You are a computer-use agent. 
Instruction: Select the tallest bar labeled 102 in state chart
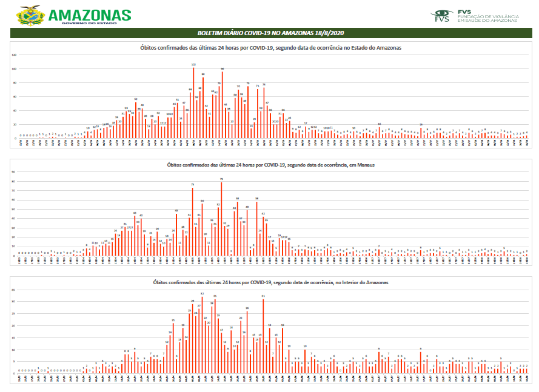click(x=193, y=102)
